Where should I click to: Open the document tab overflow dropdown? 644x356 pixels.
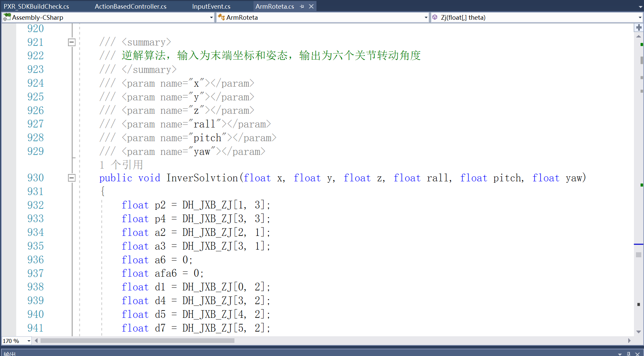click(x=640, y=7)
